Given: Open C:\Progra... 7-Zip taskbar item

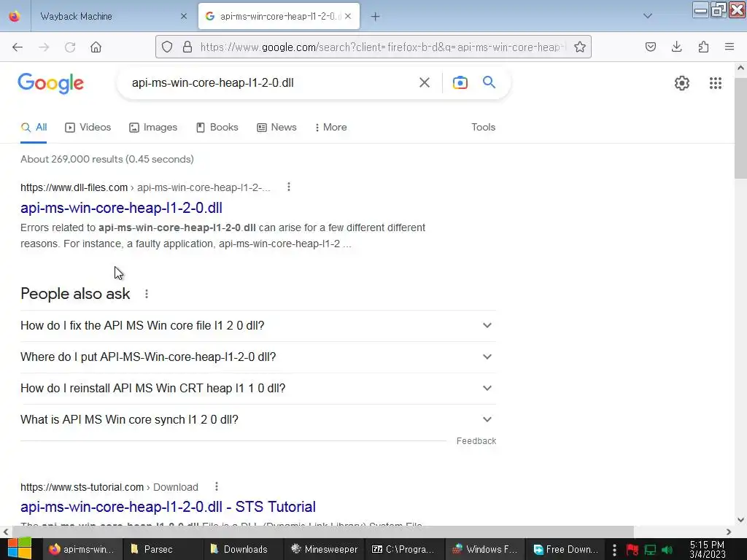Looking at the screenshot, I should point(406,549).
